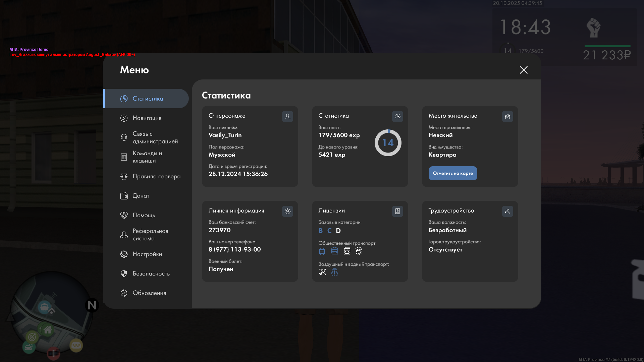
Task: Open the Обновления sidebar item
Action: 149,293
